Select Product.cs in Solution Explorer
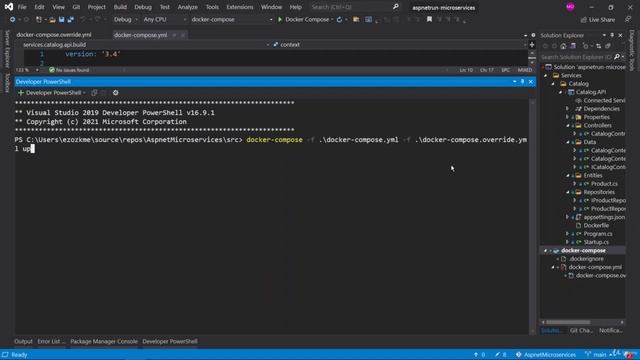Screen dimensions: 640x360 [x=604, y=184]
